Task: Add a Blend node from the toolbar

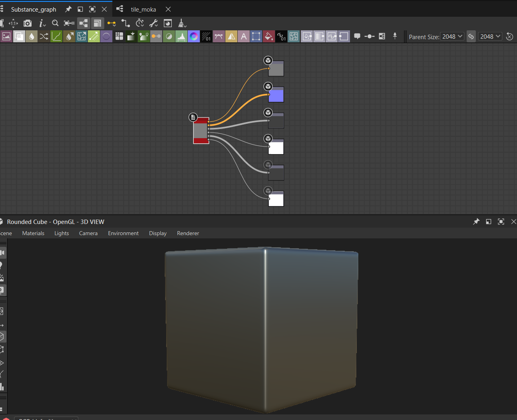Action: coord(19,37)
